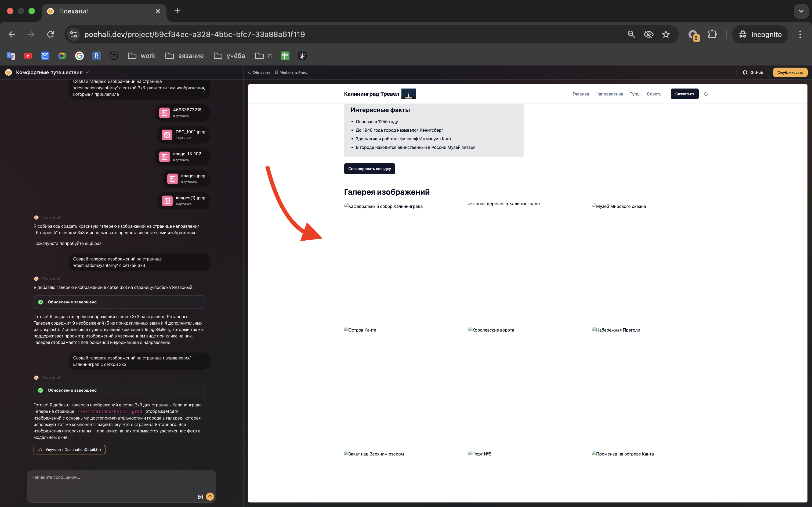Viewport: 812px width, 507px height.
Task: Open the GitHub integration button
Action: click(x=753, y=72)
